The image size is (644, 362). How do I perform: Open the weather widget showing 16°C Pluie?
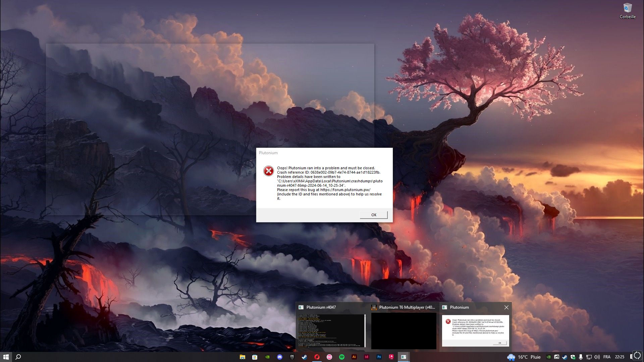(524, 357)
